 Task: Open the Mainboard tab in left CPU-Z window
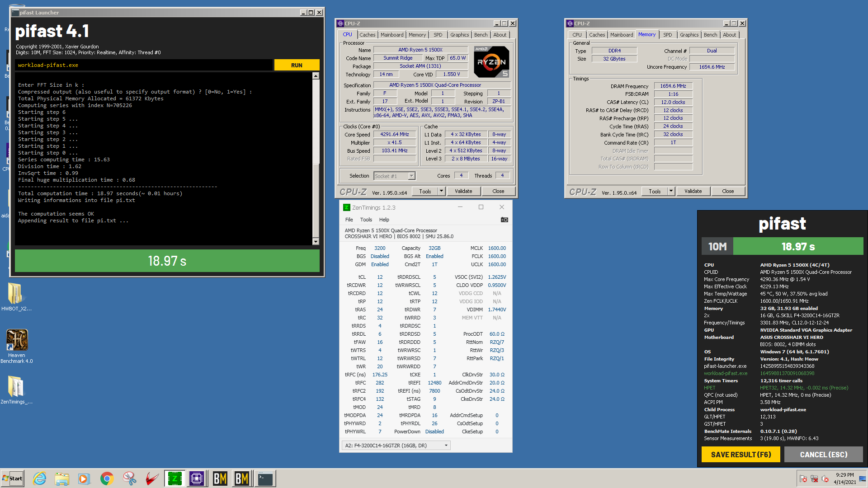[392, 35]
